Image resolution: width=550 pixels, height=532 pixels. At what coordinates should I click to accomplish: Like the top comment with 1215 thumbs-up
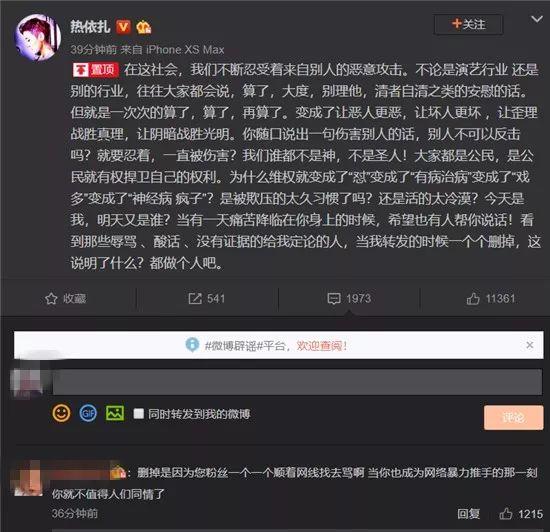pyautogui.click(x=506, y=514)
